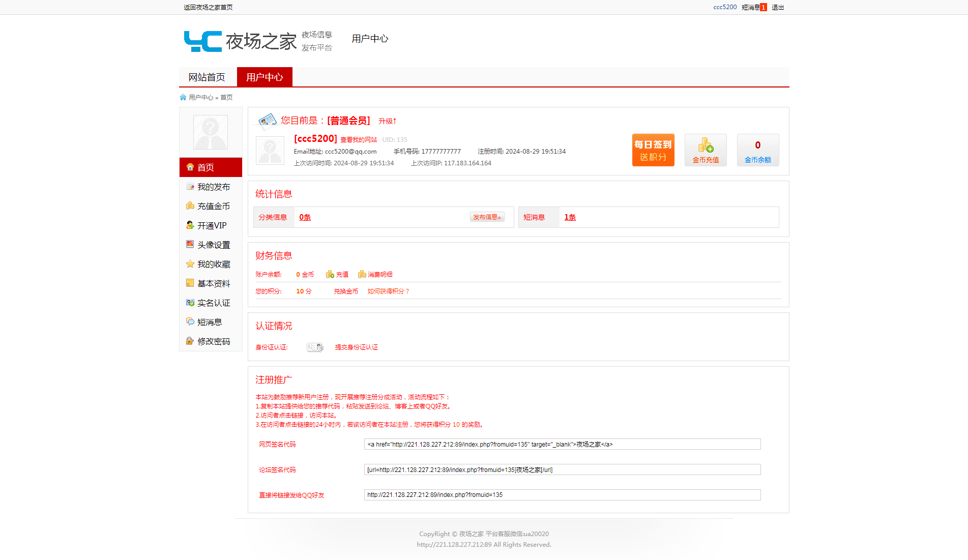Open the 金币充值 coin recharge icon
This screenshot has height=560, width=968.
pos(705,150)
